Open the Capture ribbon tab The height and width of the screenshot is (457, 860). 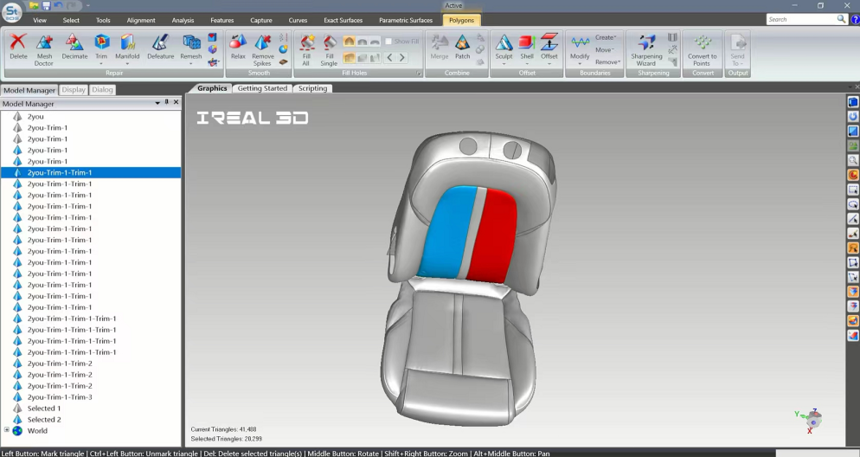(261, 20)
